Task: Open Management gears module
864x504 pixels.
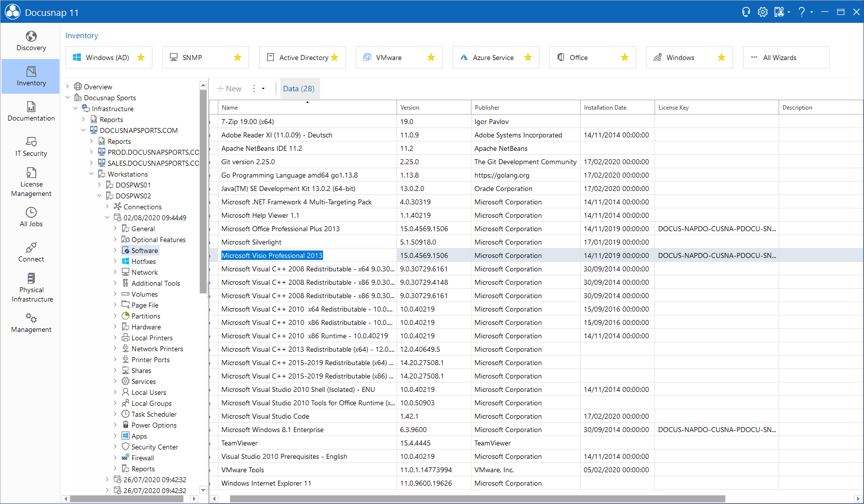Action: (31, 323)
